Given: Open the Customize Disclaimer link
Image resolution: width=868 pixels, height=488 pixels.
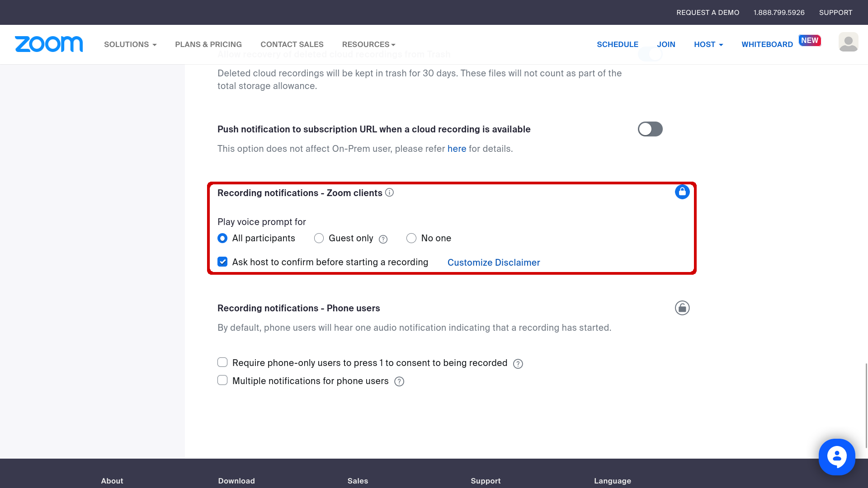Looking at the screenshot, I should click(494, 263).
